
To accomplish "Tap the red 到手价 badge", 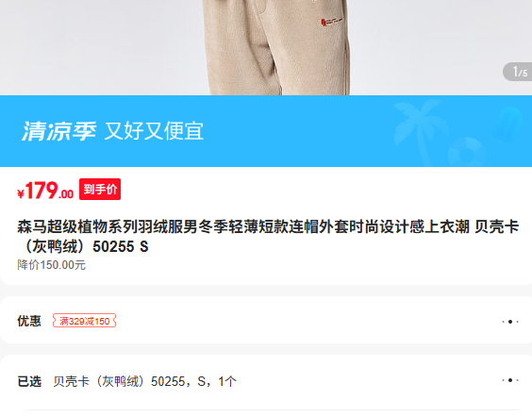I will coord(100,189).
